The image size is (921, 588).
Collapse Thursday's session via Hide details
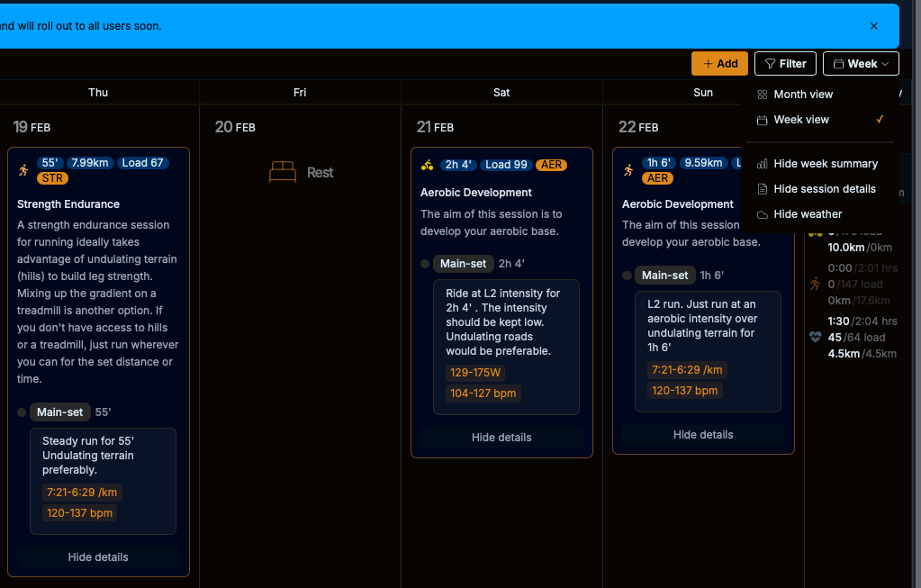pos(98,557)
